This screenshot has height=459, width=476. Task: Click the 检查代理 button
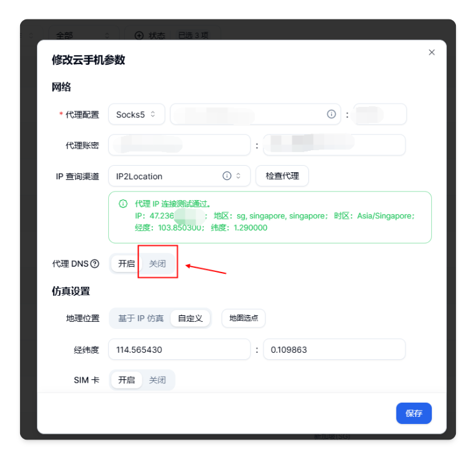282,175
